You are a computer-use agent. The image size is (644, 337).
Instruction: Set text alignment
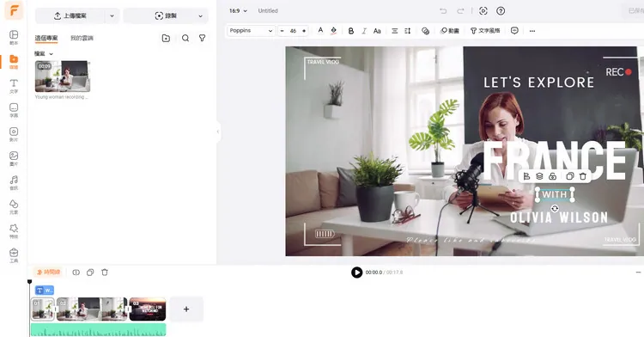coord(395,31)
